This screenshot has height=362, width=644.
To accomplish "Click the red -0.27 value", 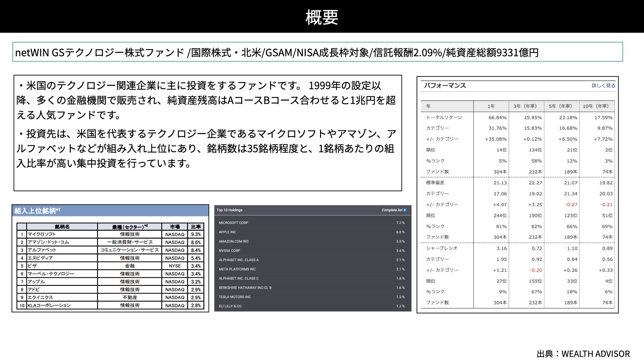I will (x=571, y=205).
